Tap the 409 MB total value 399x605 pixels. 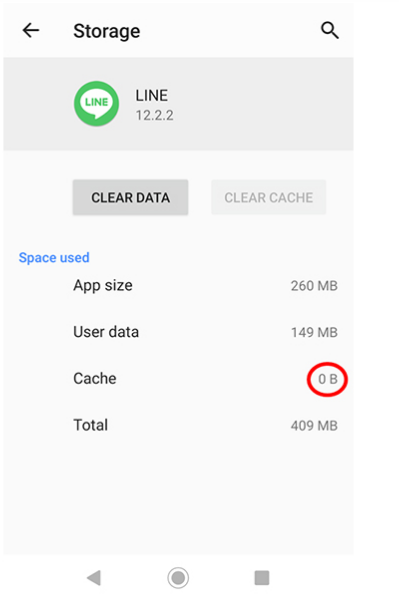314,426
